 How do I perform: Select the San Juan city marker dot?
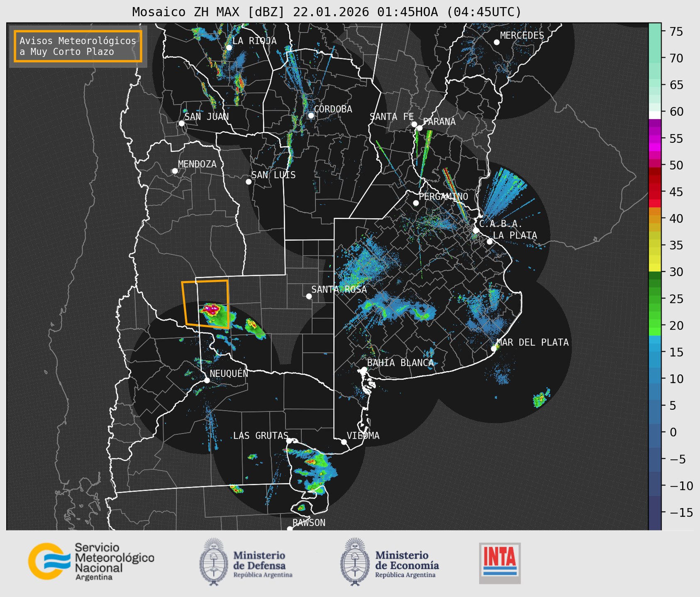pos(181,123)
